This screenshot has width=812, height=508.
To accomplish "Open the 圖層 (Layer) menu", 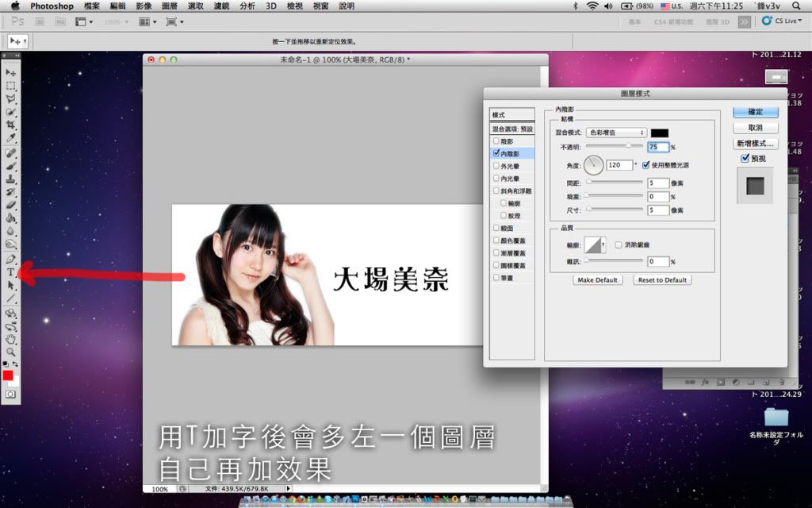I will click(x=170, y=6).
